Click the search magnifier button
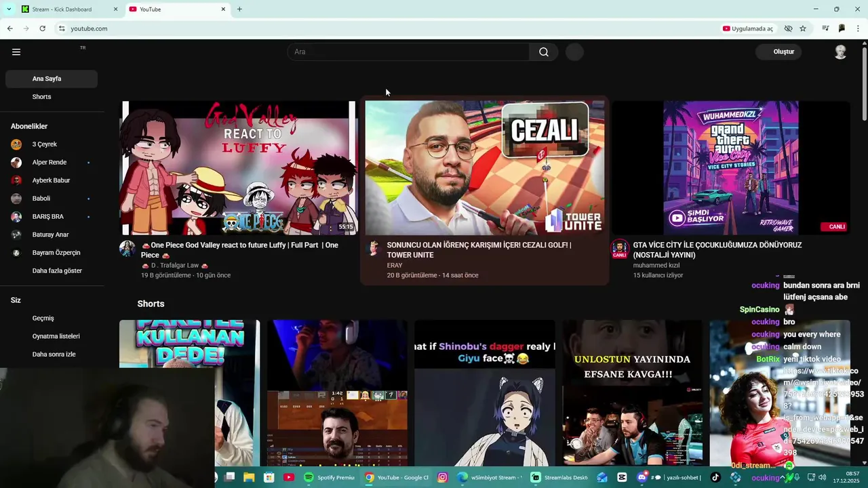Screen dimensions: 868x488 [x=544, y=52]
